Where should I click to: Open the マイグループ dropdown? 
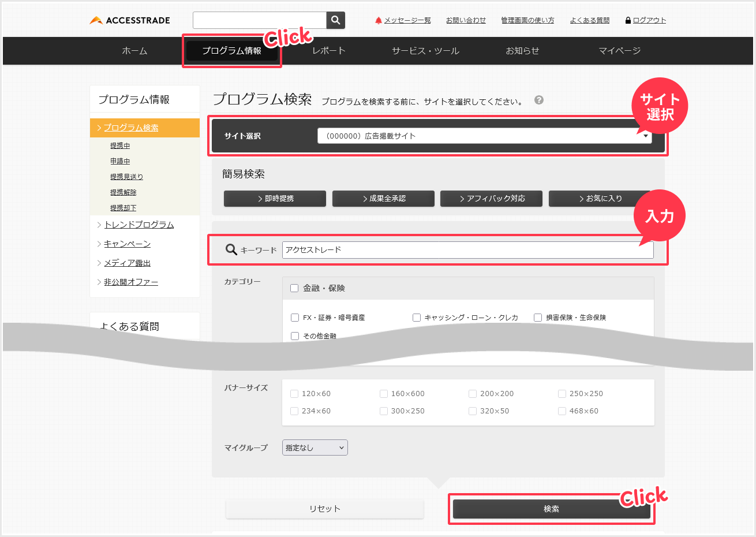coord(315,447)
